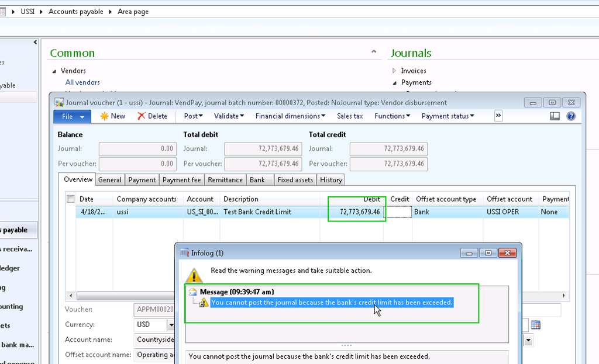Switch to the Payment fee tab
This screenshot has width=599, height=364.
click(x=181, y=180)
